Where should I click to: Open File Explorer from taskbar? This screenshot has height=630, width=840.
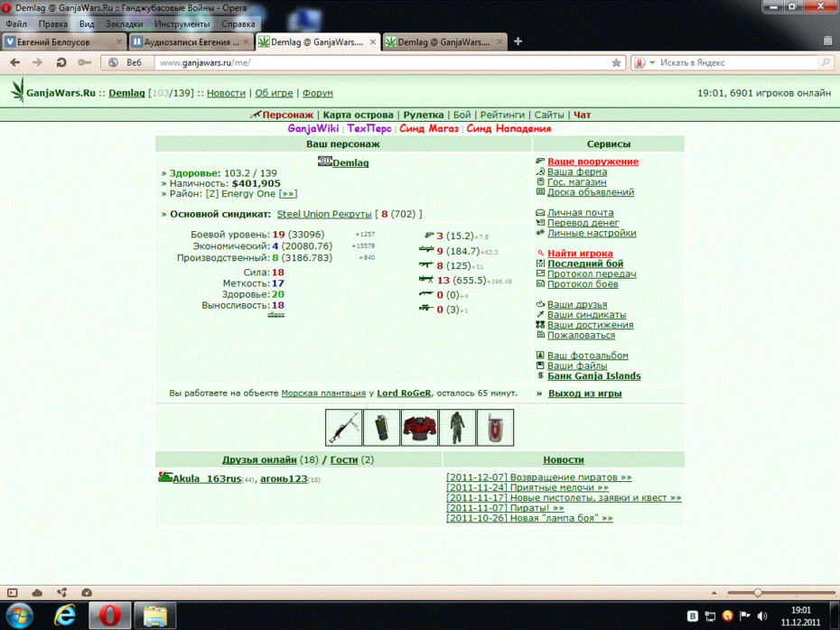coord(154,615)
